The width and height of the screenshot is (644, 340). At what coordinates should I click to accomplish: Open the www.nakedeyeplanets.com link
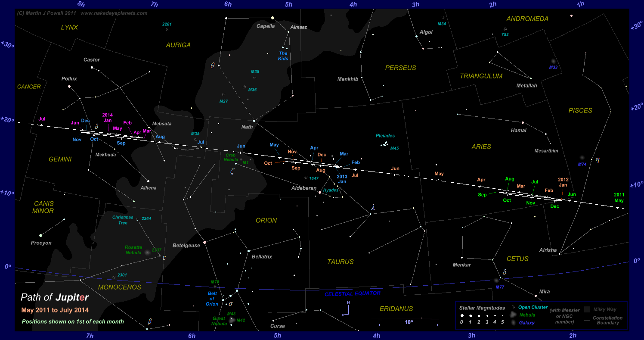coord(114,13)
